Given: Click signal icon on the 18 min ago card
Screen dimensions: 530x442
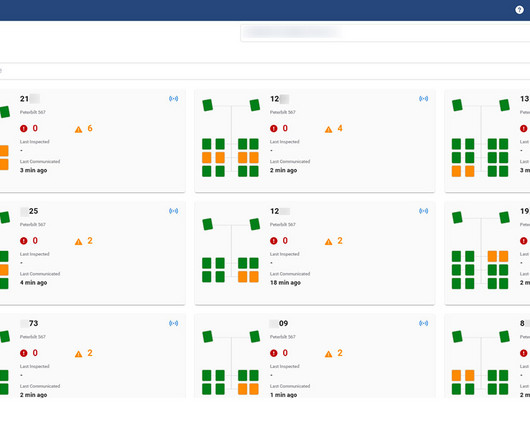Looking at the screenshot, I should coord(424,211).
